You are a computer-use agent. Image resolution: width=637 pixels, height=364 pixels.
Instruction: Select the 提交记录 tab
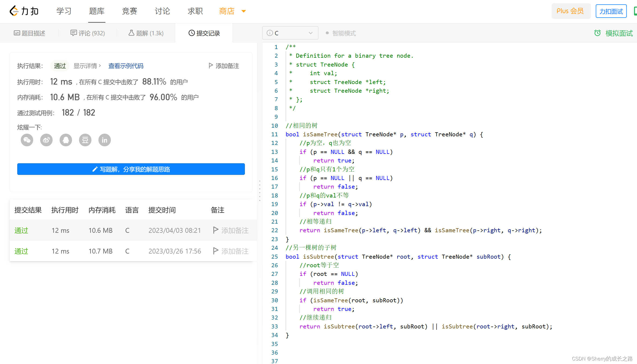tap(204, 33)
